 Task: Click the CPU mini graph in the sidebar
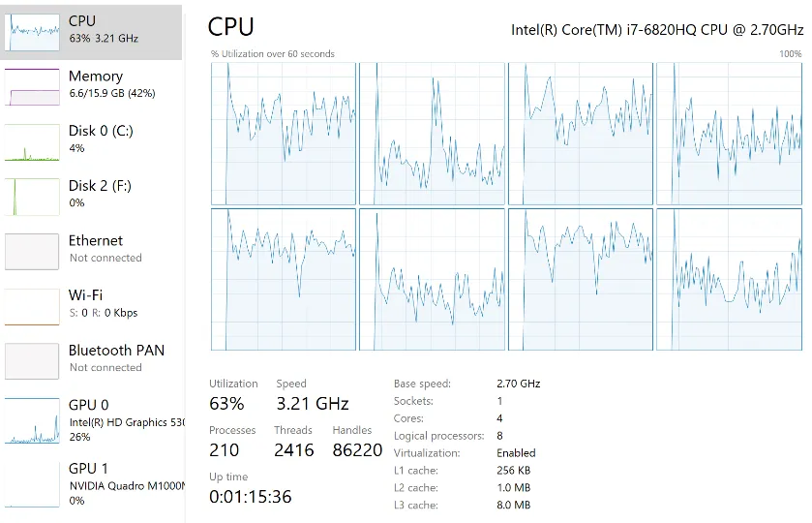tap(32, 32)
